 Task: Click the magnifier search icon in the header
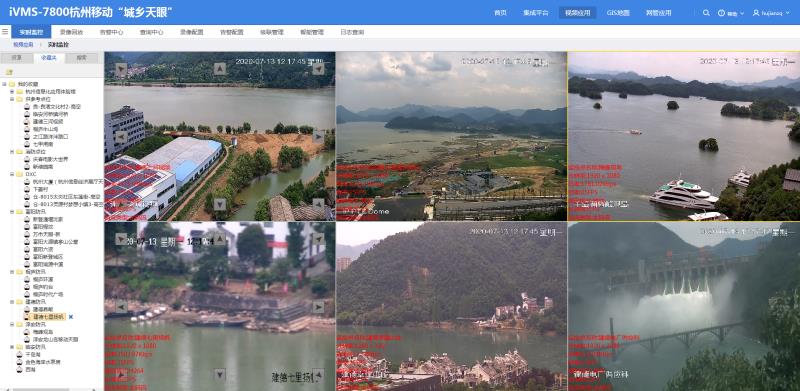pos(706,13)
